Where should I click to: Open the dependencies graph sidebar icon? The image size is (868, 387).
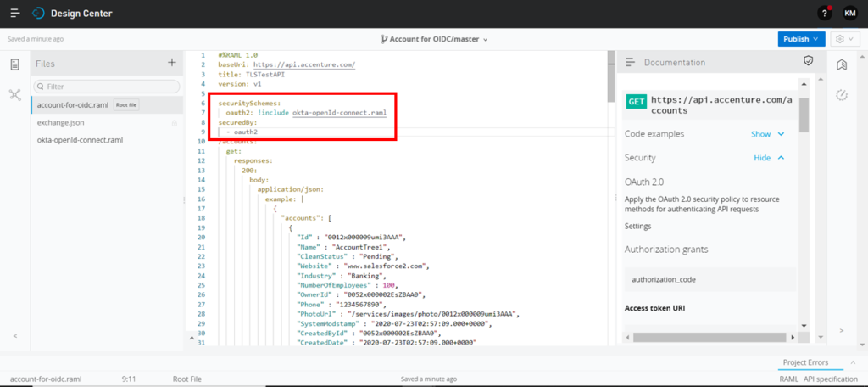pyautogui.click(x=14, y=94)
